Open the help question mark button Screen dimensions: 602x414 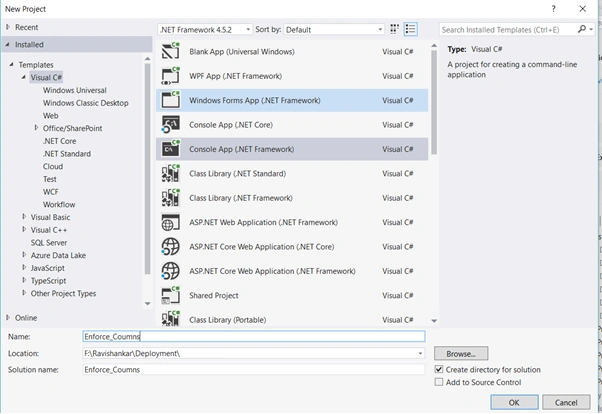tap(553, 9)
